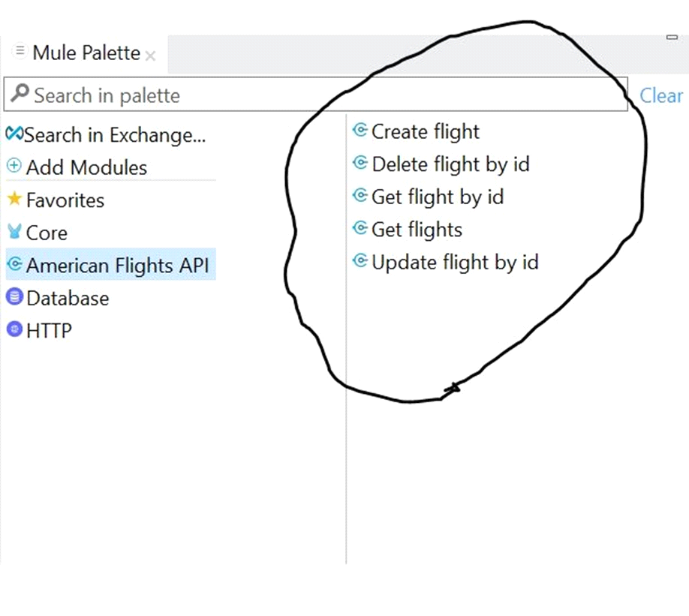Select Update flight by id operation
689x616 pixels.
click(x=446, y=262)
